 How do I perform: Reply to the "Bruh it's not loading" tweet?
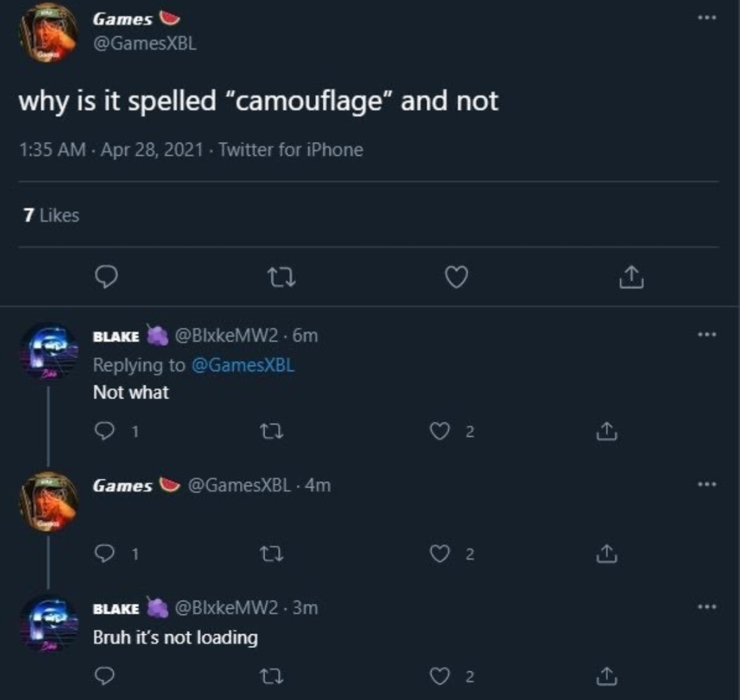point(103,677)
